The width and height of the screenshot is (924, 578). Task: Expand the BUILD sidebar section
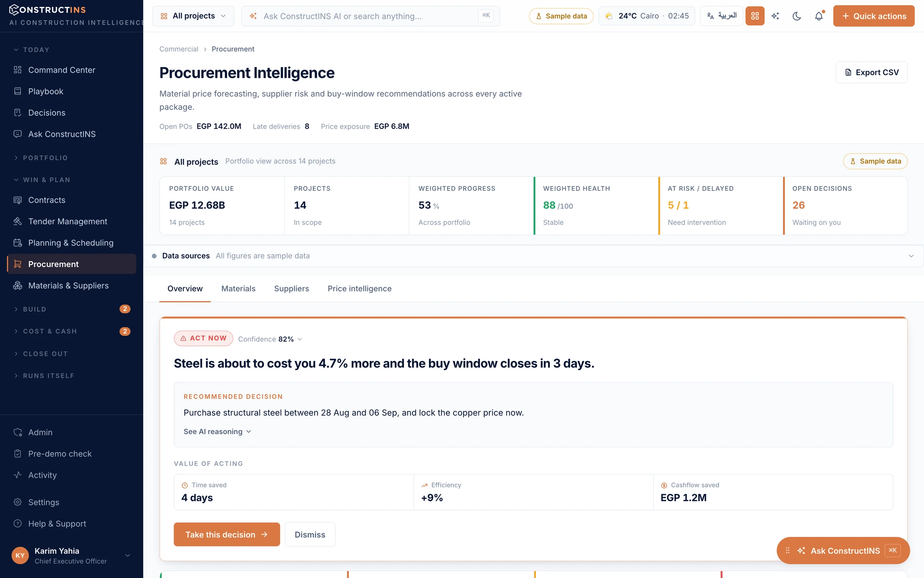(72, 309)
